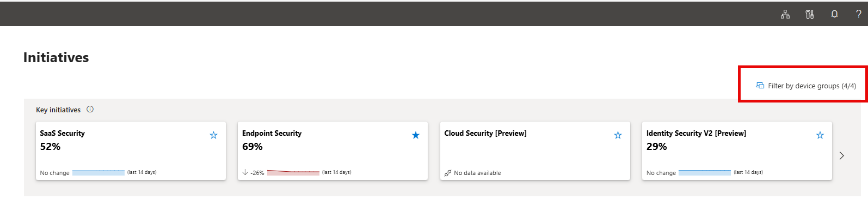Screen dimensions: 868x205
Task: Click the device groups filter icon
Action: point(760,86)
